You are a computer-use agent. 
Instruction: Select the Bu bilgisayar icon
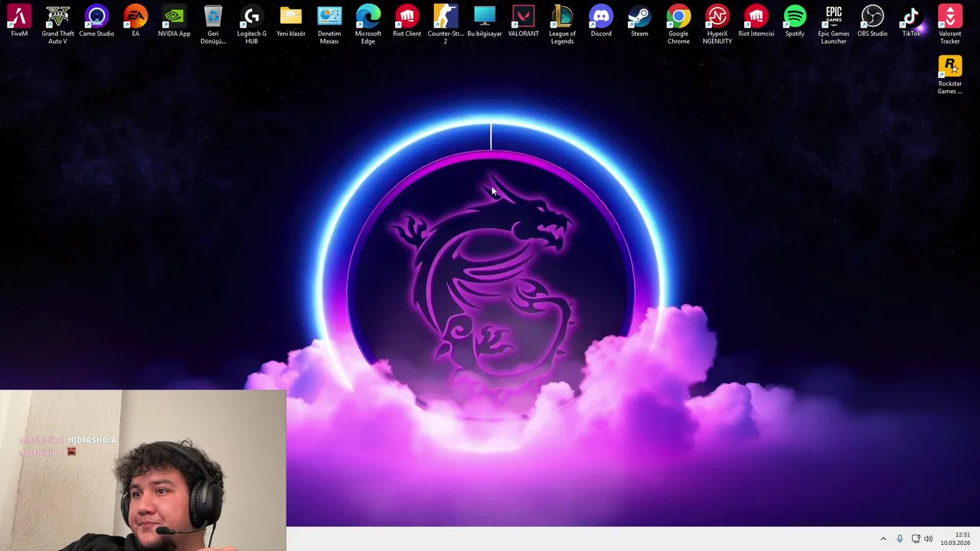click(x=485, y=21)
